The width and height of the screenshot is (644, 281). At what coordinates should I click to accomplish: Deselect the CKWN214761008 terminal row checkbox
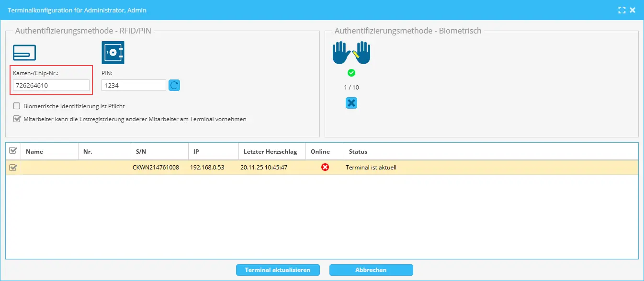(x=13, y=168)
